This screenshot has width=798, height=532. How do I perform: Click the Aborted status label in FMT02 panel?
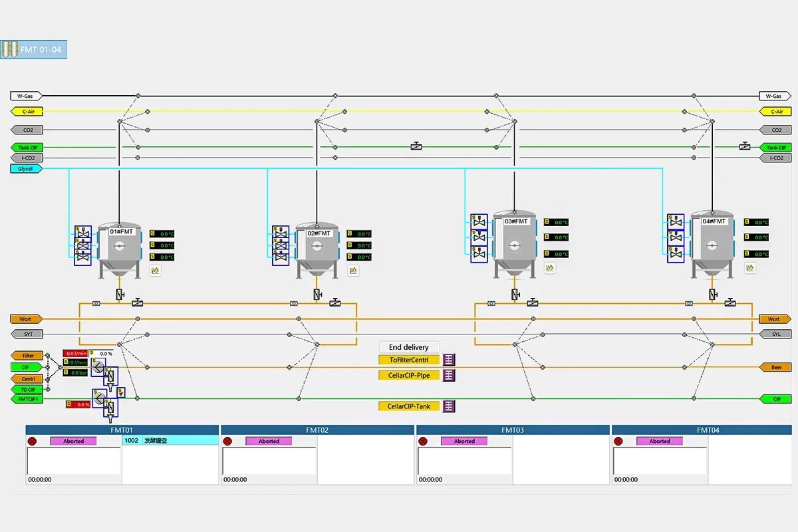[x=269, y=441]
